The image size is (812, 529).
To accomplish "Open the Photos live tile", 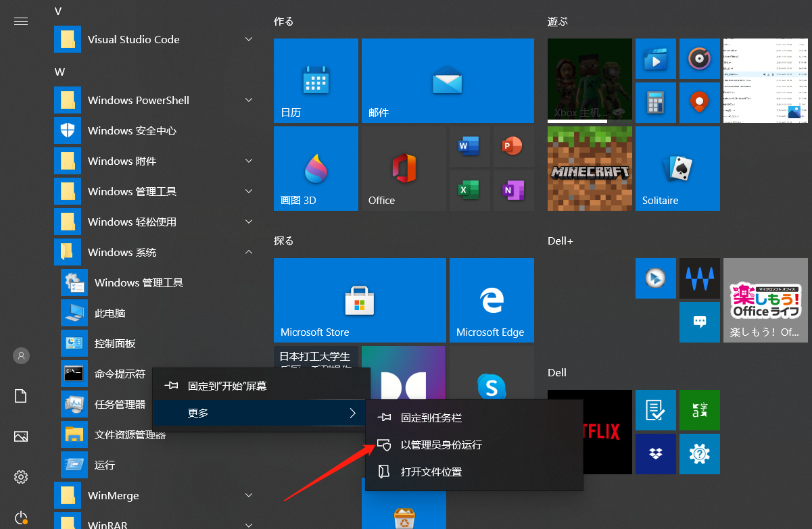I will pos(765,80).
